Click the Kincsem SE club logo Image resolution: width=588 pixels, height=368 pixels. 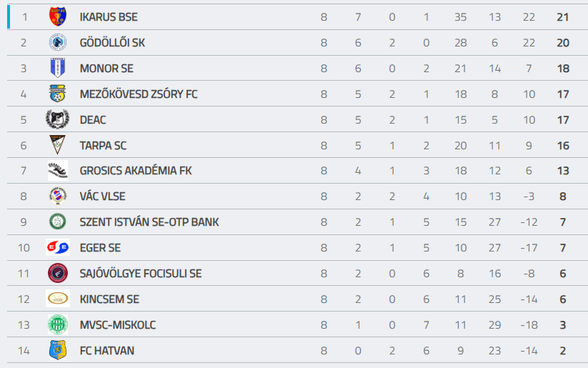[x=57, y=299]
